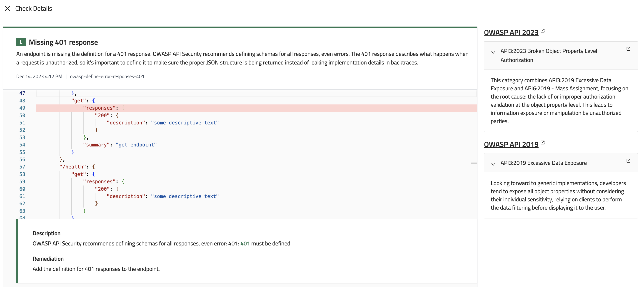Click the "summary" key on line 54
This screenshot has height=287, width=644.
[96, 145]
